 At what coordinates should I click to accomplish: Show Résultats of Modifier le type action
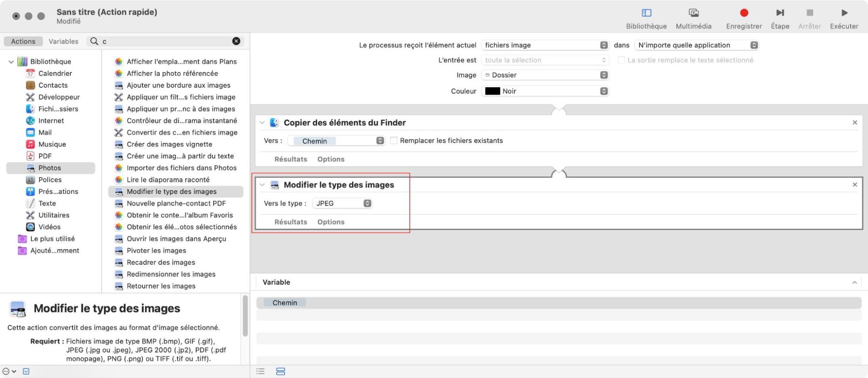[290, 222]
